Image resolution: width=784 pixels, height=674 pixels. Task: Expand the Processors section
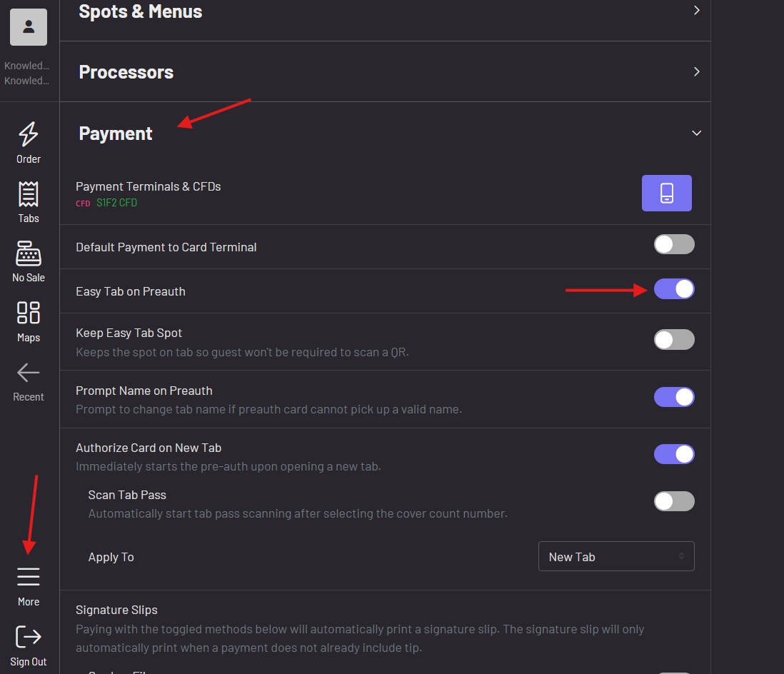697,71
